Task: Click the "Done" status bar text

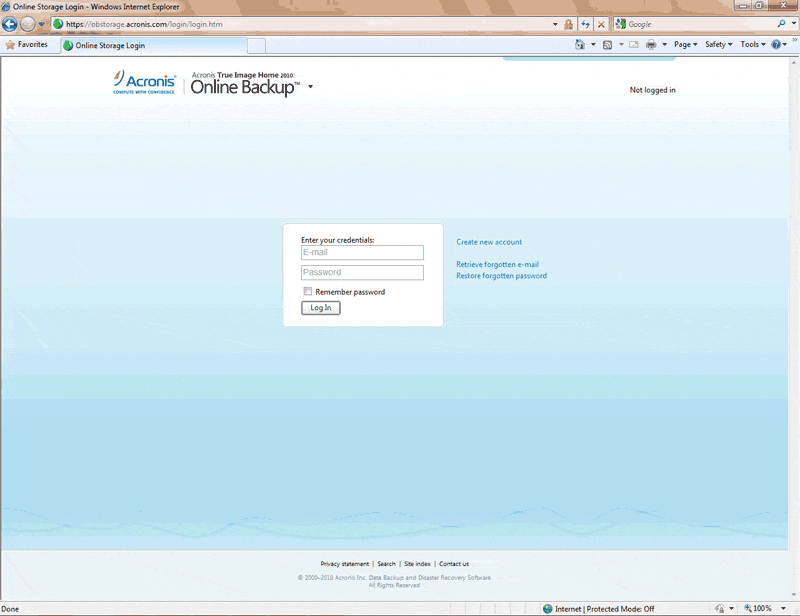Action: pos(10,609)
